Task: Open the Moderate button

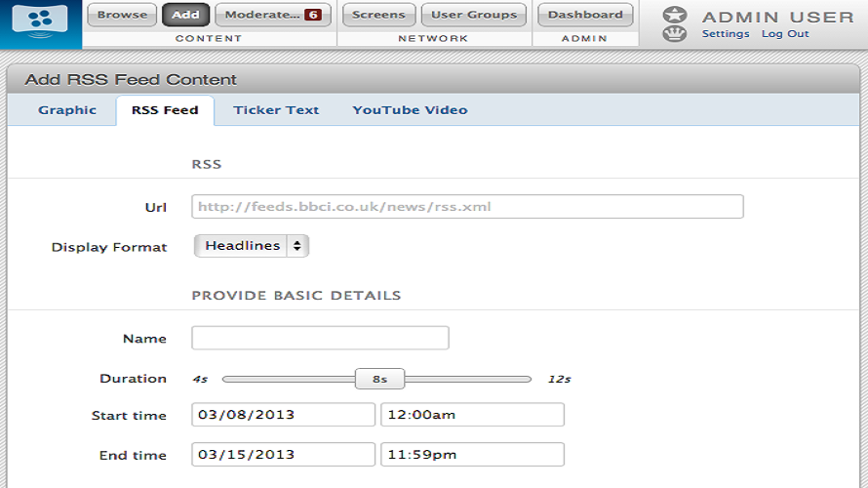Action: [261, 15]
